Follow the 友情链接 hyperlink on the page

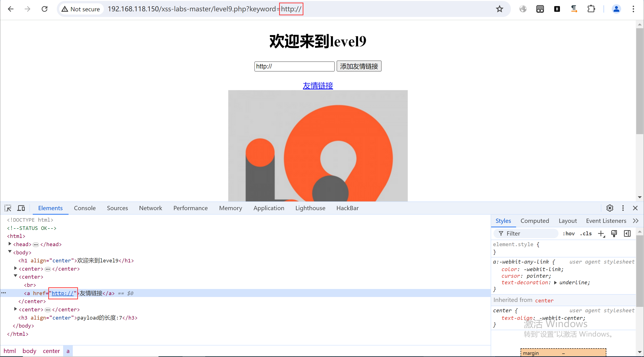pos(318,85)
